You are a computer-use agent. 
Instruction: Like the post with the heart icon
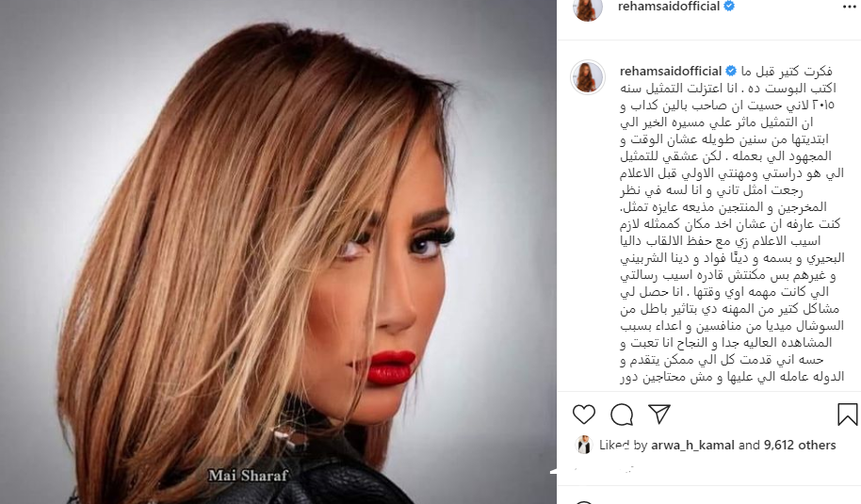pos(584,415)
